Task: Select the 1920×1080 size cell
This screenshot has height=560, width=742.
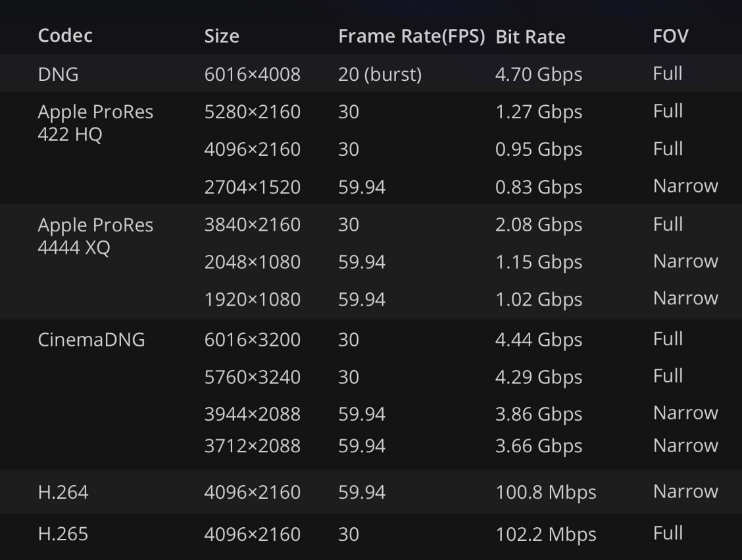Action: coord(252,300)
